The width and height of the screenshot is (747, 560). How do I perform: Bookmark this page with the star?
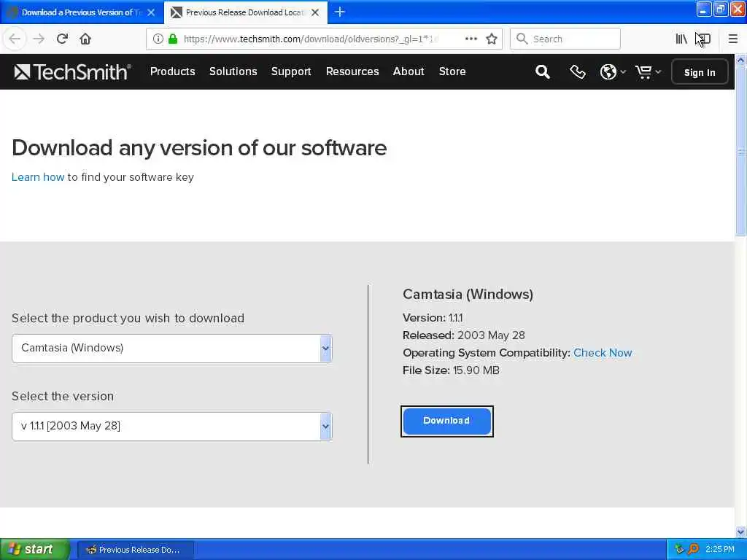coord(492,39)
